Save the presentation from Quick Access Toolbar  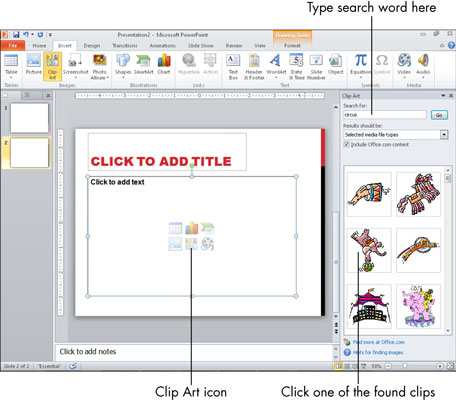point(16,35)
